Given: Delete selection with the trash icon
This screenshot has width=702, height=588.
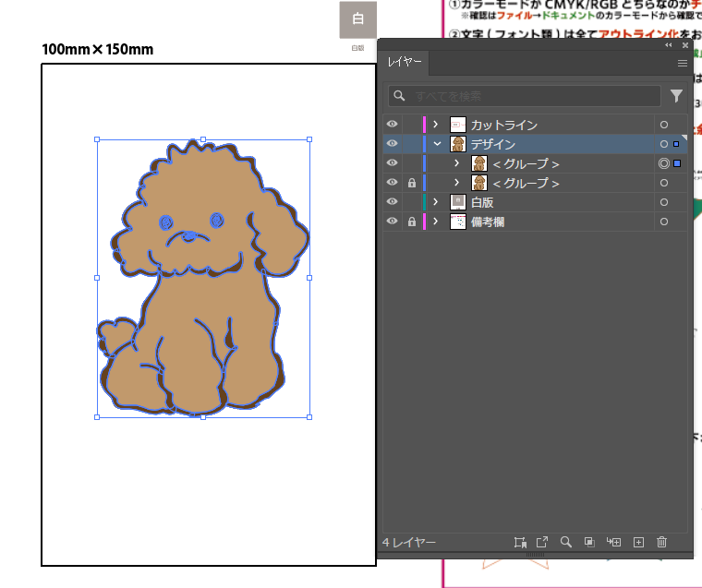Looking at the screenshot, I should tap(661, 543).
